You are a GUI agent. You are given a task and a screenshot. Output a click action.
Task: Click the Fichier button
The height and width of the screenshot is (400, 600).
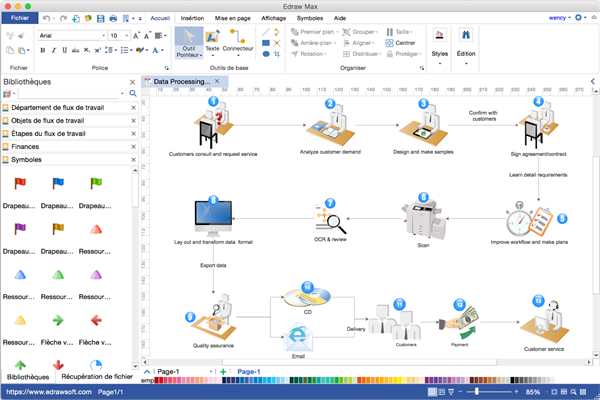pos(20,18)
